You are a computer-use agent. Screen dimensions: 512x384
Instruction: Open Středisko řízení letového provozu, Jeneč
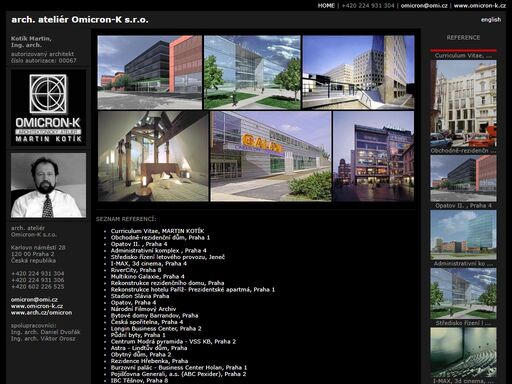[168, 257]
